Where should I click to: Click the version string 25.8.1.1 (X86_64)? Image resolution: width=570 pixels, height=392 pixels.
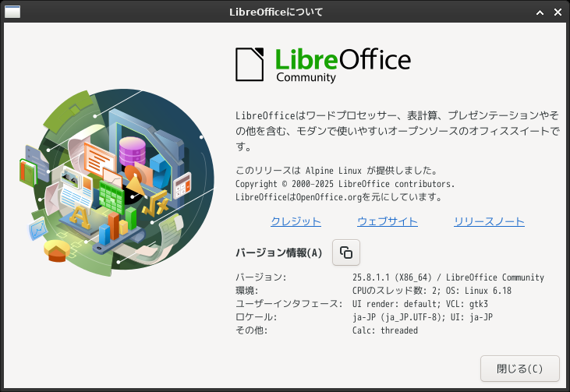click(392, 277)
